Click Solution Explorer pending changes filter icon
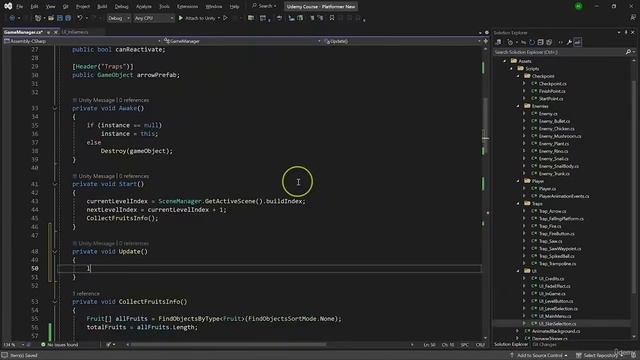 510,42
